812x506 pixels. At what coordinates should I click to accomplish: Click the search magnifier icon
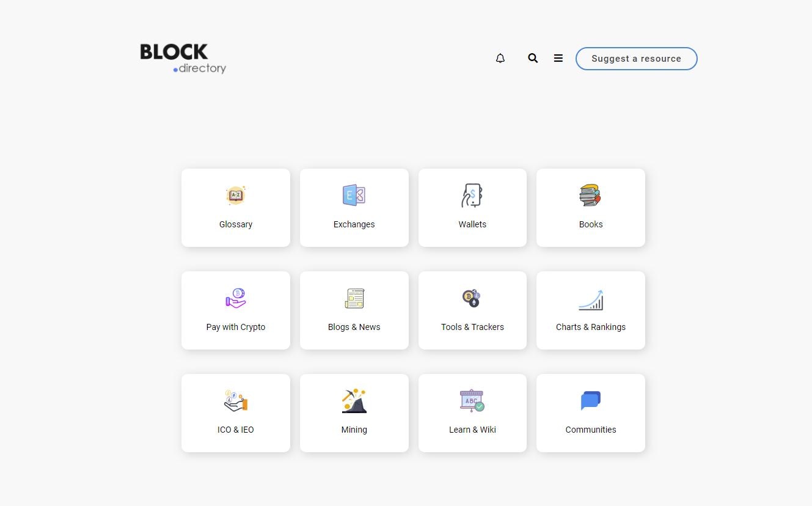pyautogui.click(x=533, y=58)
